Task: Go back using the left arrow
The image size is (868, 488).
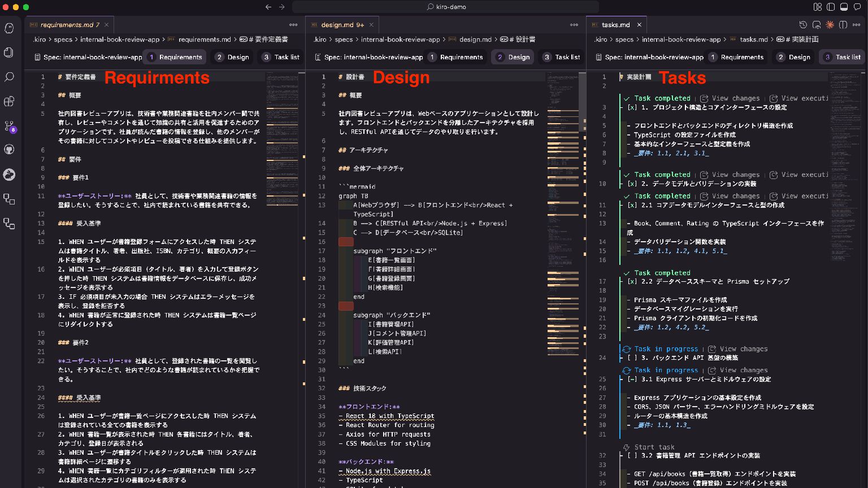Action: [268, 7]
